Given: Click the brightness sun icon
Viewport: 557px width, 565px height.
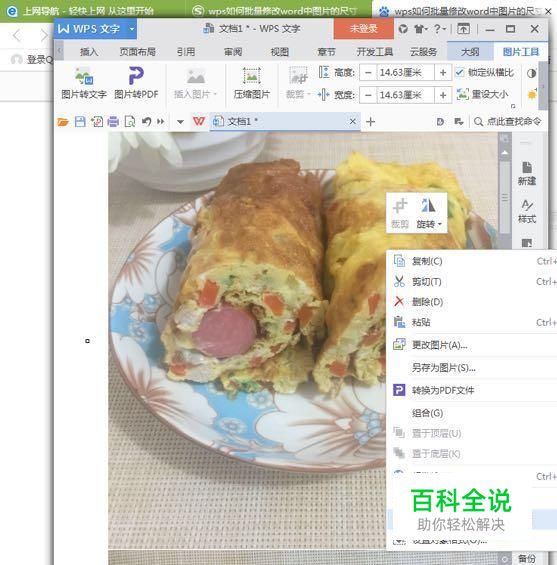Looking at the screenshot, I should (532, 95).
